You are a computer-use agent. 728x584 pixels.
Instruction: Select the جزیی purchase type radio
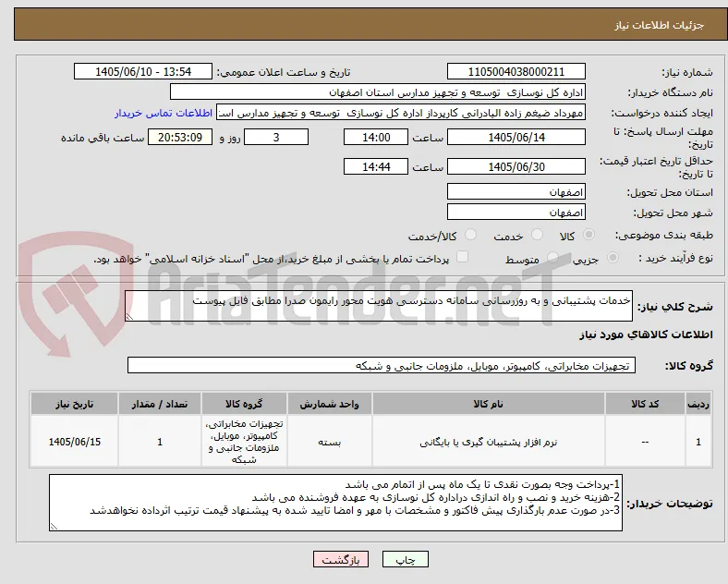tap(613, 258)
